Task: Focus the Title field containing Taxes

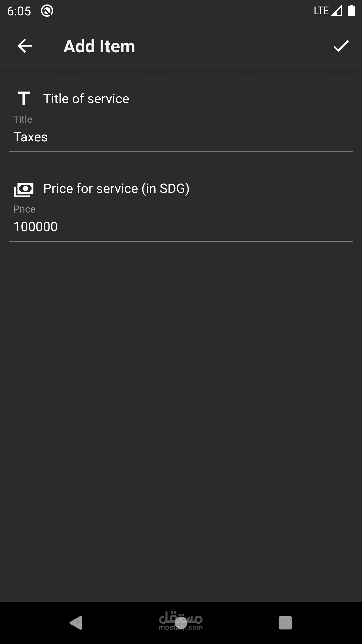Action: pos(180,137)
